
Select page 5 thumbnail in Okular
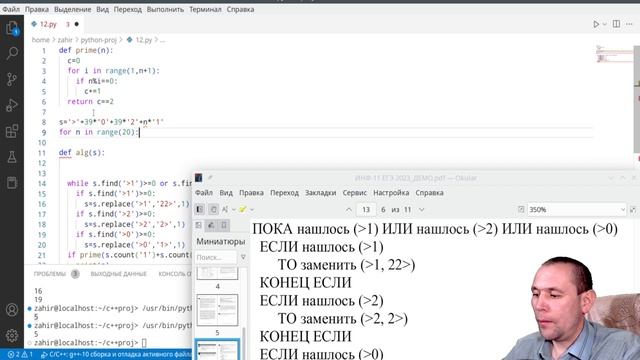coord(217,310)
